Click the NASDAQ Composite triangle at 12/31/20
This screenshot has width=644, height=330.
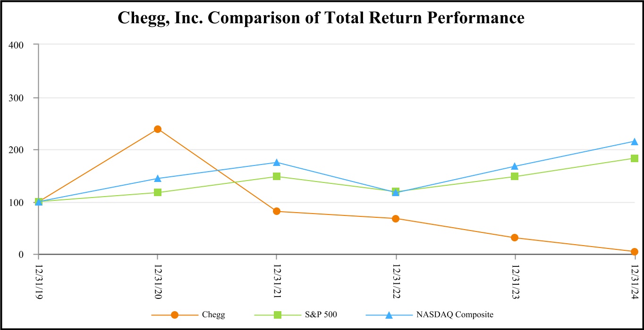click(x=158, y=179)
